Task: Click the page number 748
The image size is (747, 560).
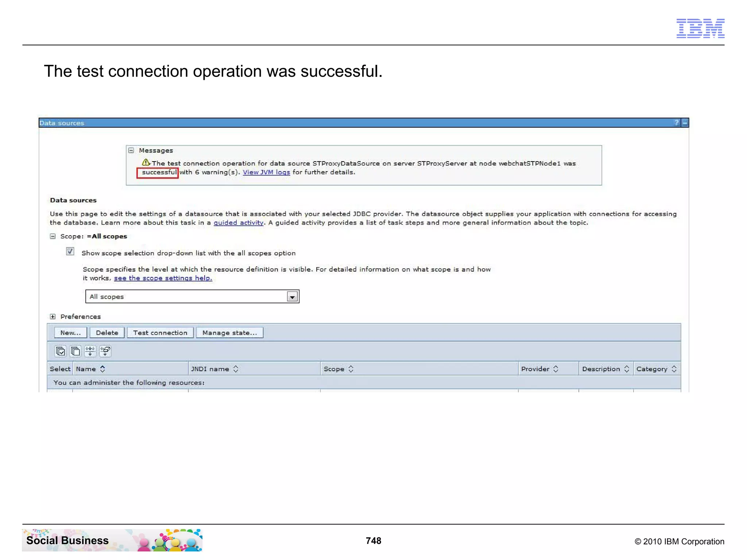Action: pos(373,541)
